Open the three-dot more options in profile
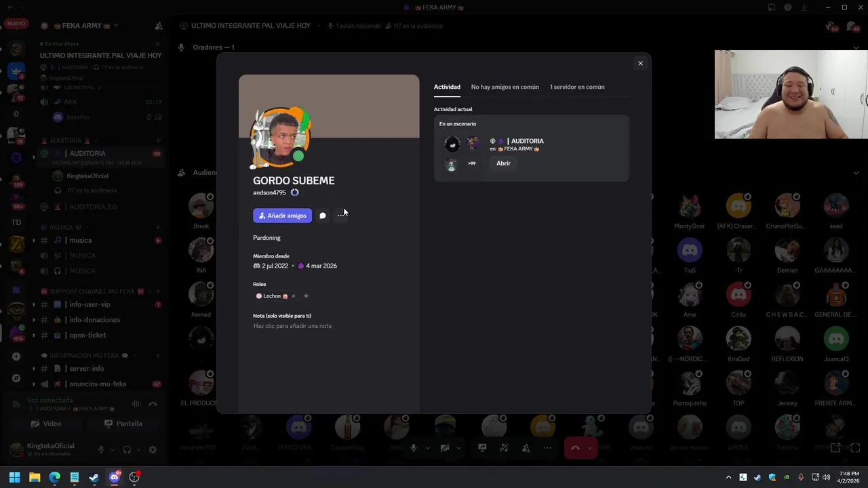 point(341,216)
